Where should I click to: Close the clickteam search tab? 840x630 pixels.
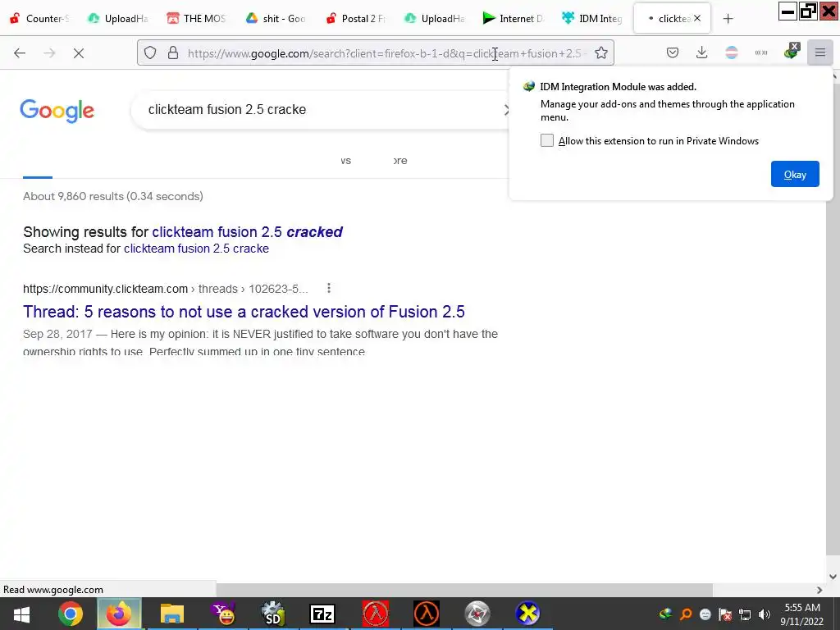[x=697, y=18]
